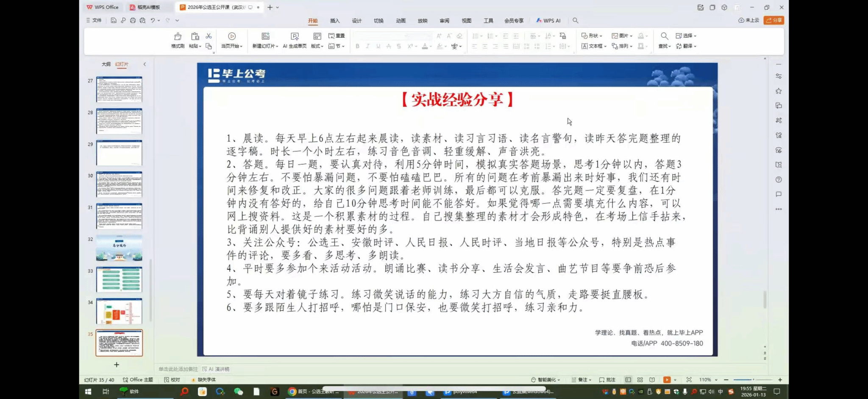
Task: Start slideshow with orange play button
Action: 667,380
